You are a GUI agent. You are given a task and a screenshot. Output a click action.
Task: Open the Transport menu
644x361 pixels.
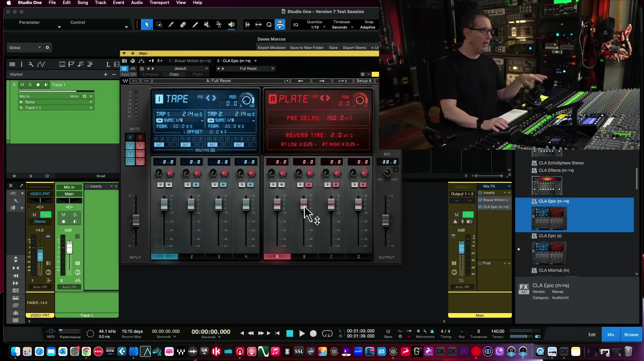click(x=159, y=3)
